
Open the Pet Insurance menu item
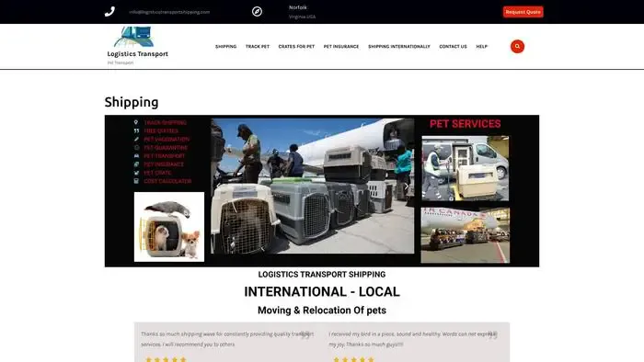point(341,46)
